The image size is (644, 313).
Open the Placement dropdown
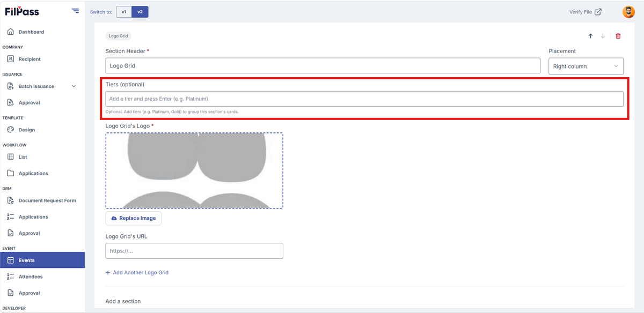point(586,66)
